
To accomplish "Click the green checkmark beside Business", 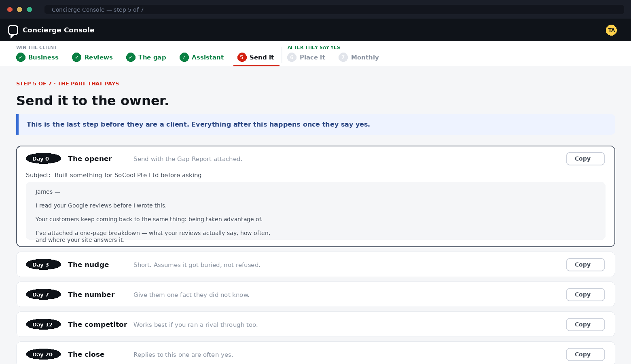I will point(21,57).
